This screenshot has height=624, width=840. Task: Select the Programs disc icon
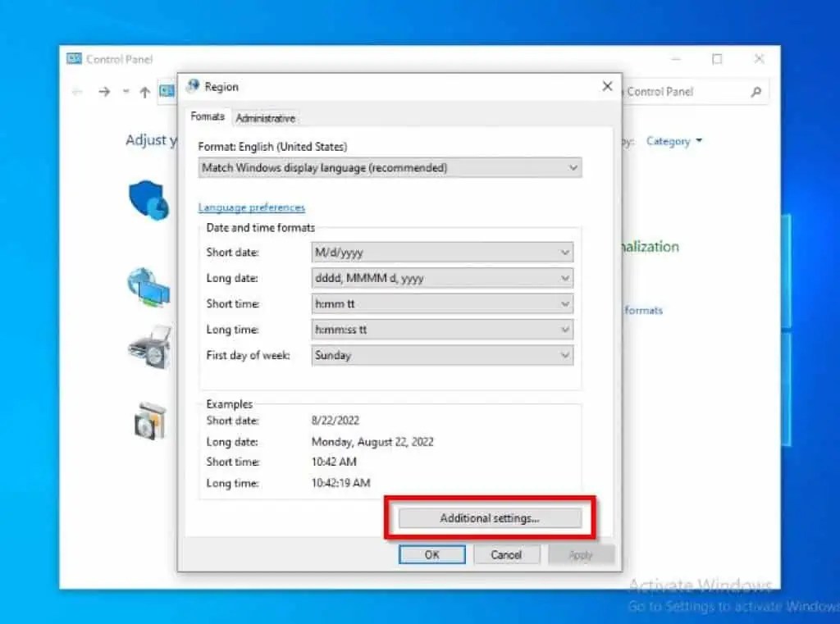click(148, 421)
